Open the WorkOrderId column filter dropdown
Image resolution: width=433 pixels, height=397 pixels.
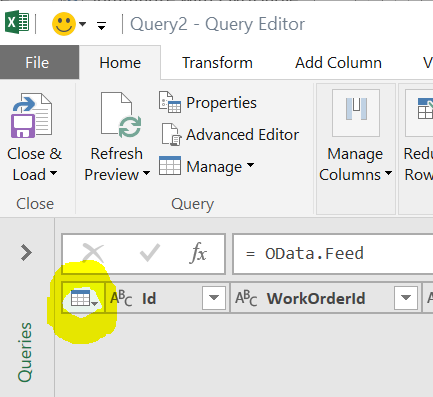point(406,298)
